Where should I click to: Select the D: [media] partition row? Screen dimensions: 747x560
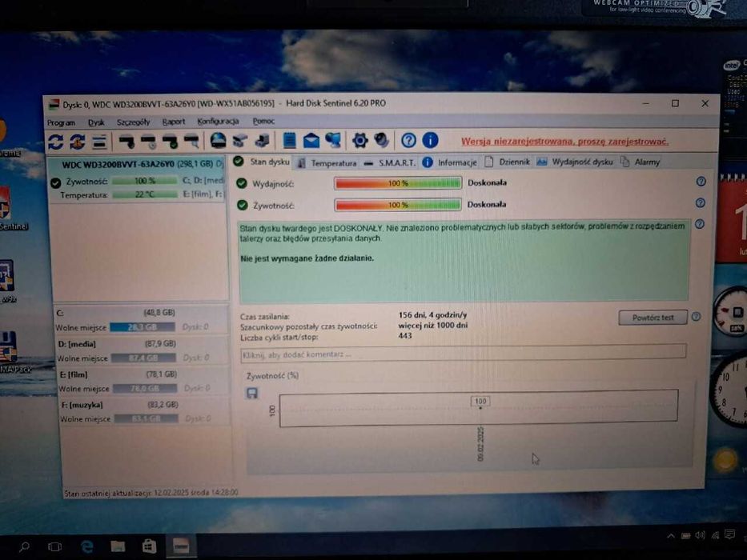pos(142,350)
